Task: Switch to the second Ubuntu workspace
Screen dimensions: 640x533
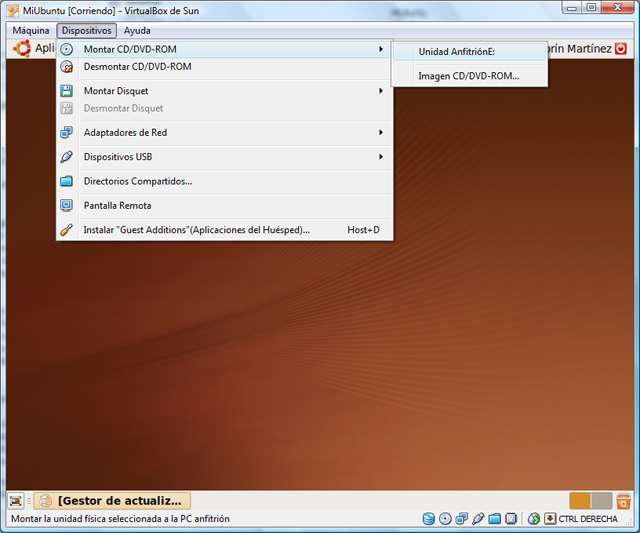Action: click(601, 501)
